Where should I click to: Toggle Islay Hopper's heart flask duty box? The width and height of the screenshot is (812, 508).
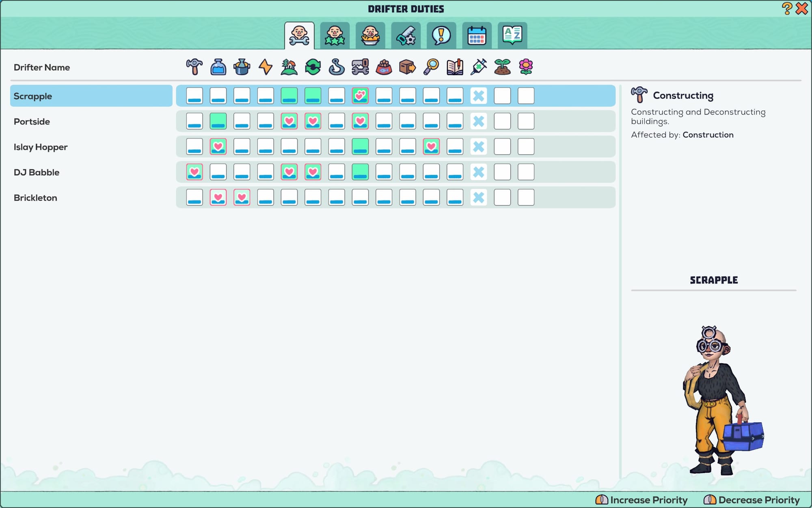click(218, 147)
